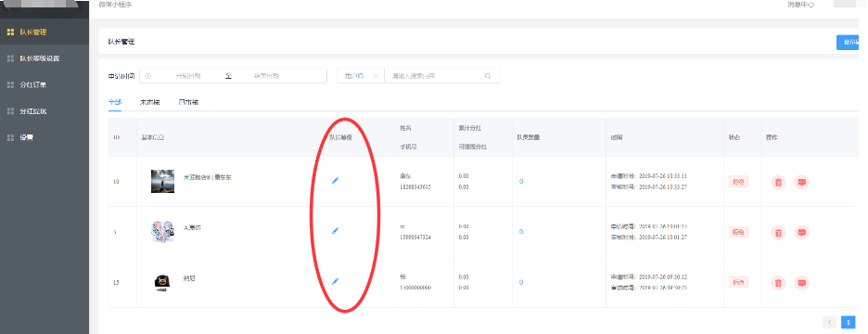868x334 pixels.
Task: Click the 队长管理 sidebar grid icon
Action: tap(10, 32)
